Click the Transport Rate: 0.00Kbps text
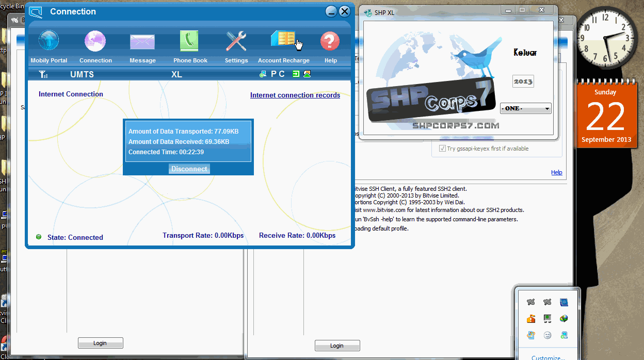644x360 pixels. click(203, 235)
